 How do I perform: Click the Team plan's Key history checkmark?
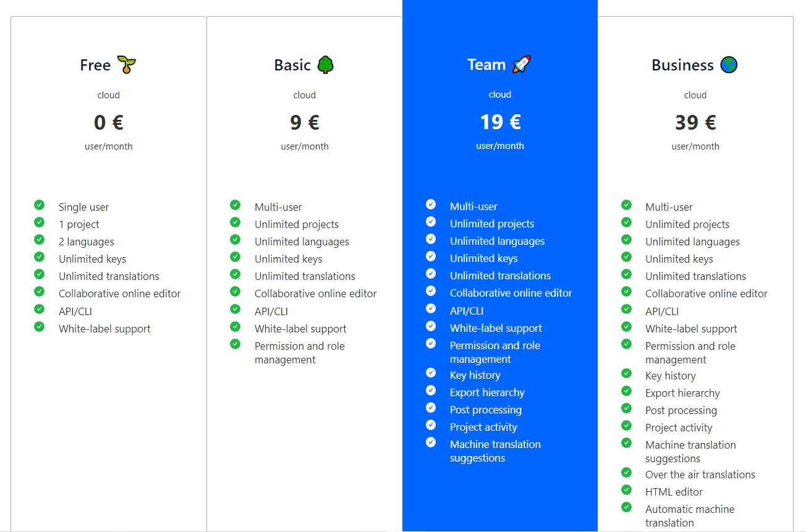tap(431, 373)
